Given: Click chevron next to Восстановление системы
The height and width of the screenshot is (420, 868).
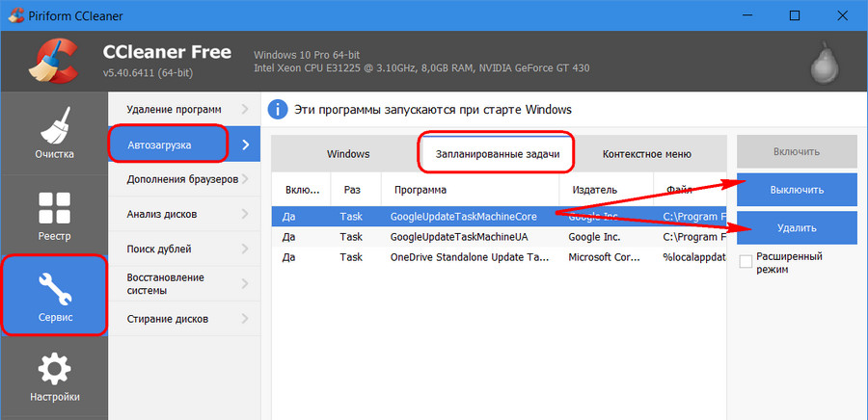Looking at the screenshot, I should (245, 284).
